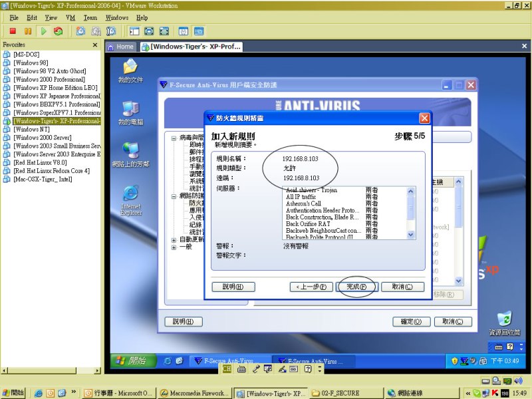Image resolution: width=532 pixels, height=399 pixels.
Task: Select [Red Hat Linux Fedora Core 4] favorite
Action: [52, 171]
